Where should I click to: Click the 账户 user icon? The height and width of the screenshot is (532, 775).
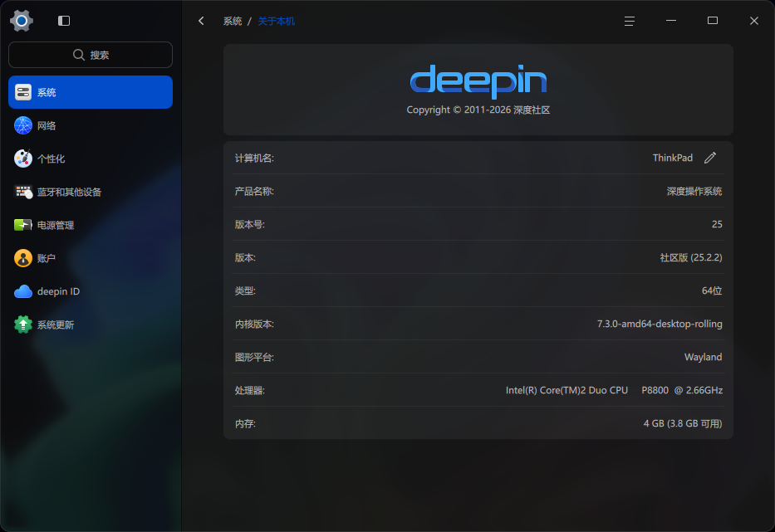tap(23, 258)
